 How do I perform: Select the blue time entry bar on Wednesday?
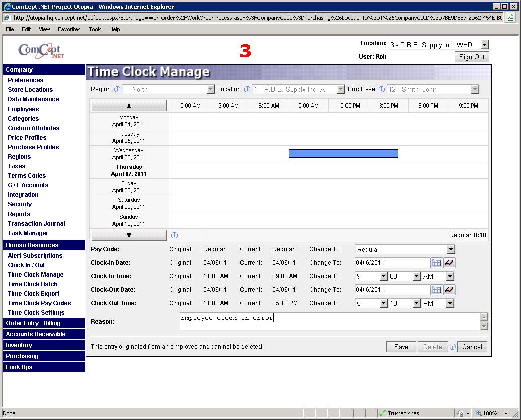343,154
